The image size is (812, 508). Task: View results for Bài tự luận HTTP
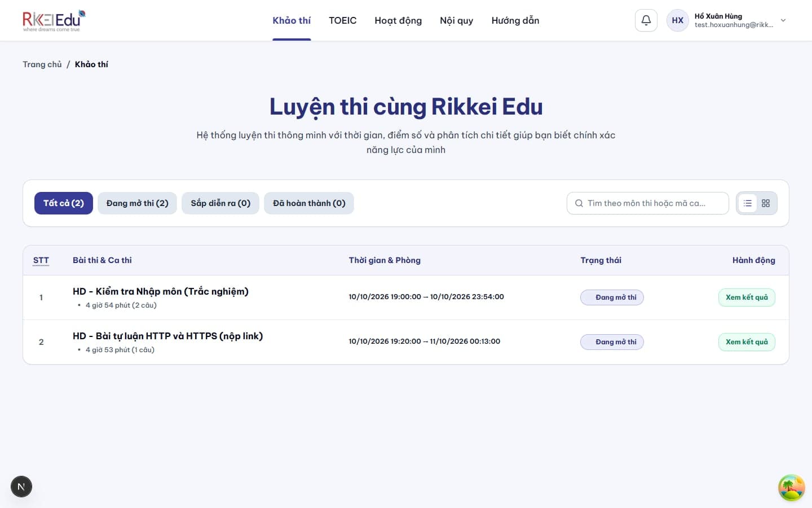747,342
